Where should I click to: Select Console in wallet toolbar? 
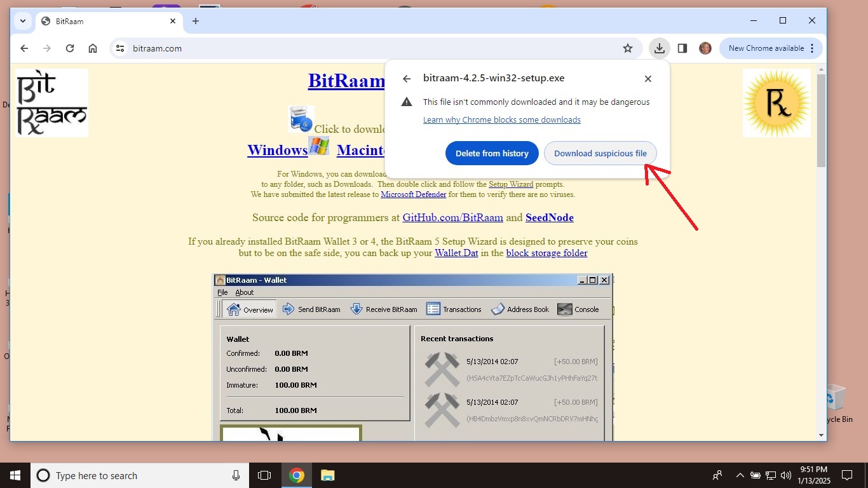(578, 309)
